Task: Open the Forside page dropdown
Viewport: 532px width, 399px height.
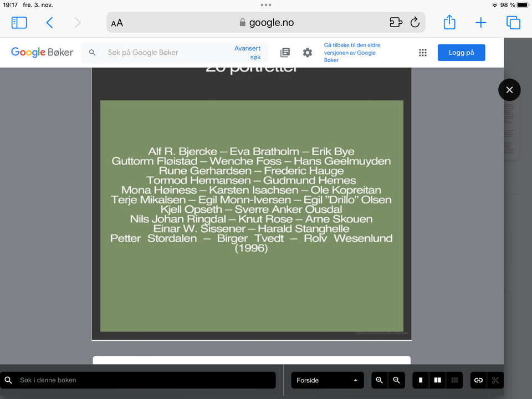Action: (328, 380)
